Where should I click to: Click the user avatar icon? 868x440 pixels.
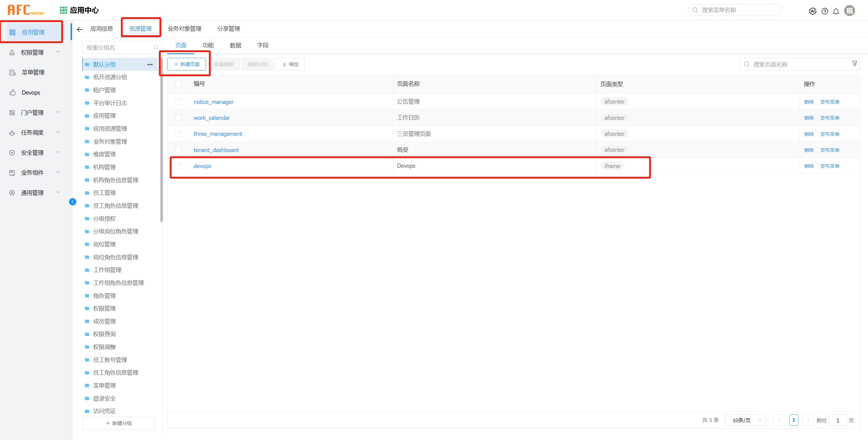(x=850, y=11)
